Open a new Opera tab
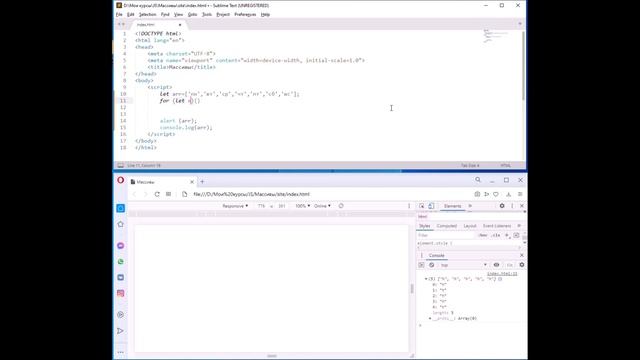Viewport: 640px width, 360px height. 202,182
